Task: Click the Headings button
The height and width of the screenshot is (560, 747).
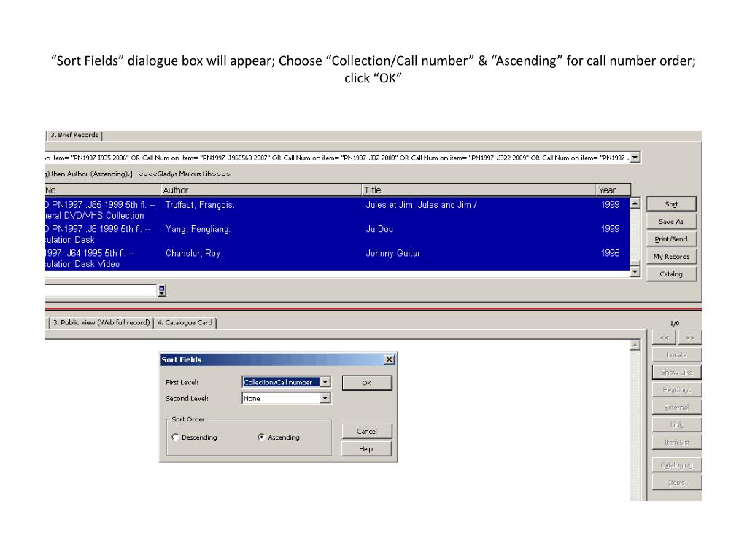Action: 676,390
